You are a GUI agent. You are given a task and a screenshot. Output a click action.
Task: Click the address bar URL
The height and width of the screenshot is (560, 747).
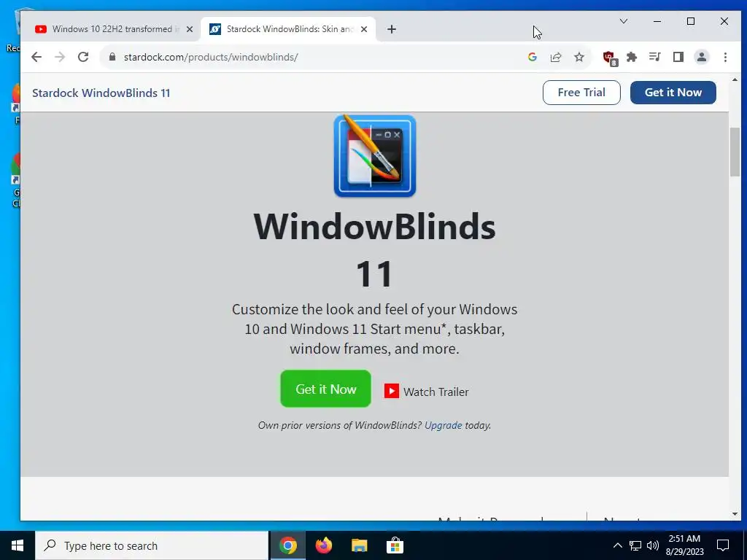[x=211, y=57]
